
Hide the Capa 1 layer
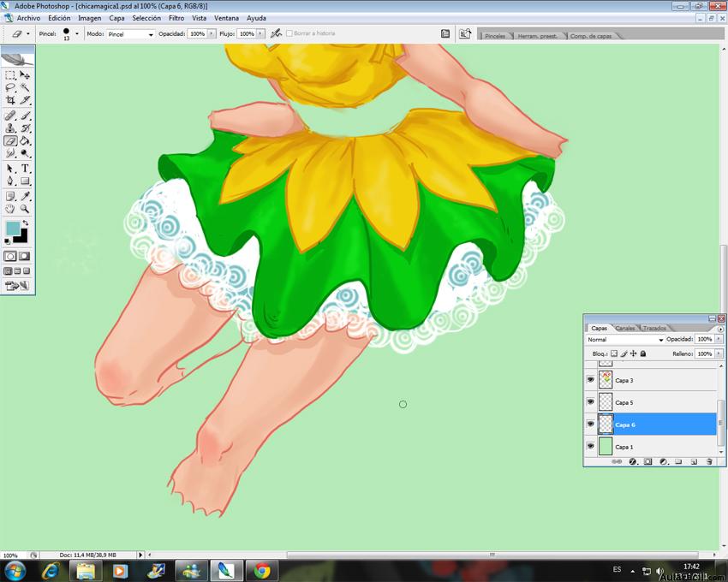pyautogui.click(x=591, y=447)
